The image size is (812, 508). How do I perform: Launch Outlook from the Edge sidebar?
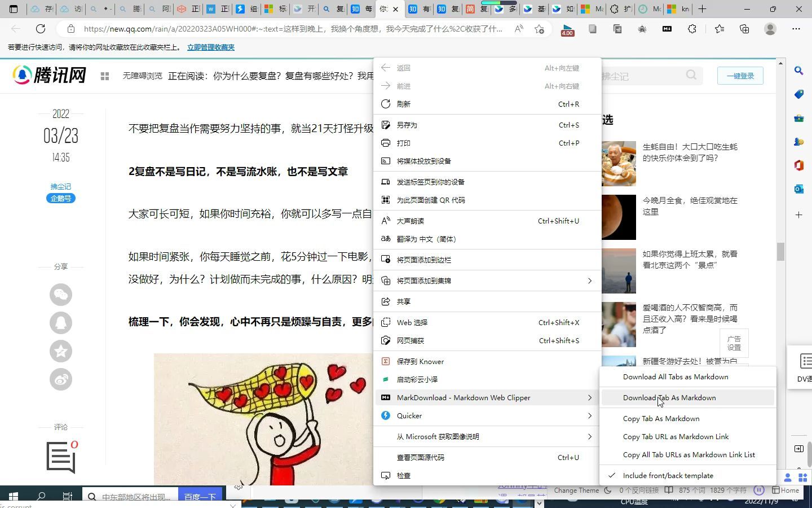798,190
